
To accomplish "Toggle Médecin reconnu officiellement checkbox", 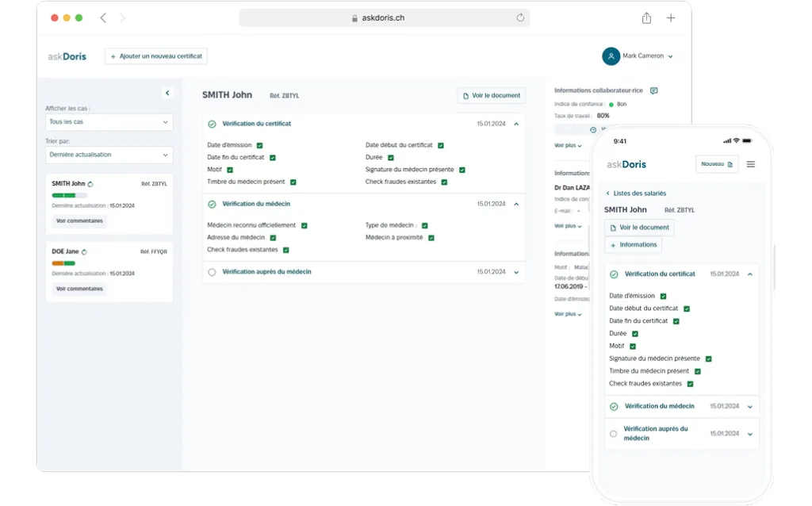I will tap(304, 225).
